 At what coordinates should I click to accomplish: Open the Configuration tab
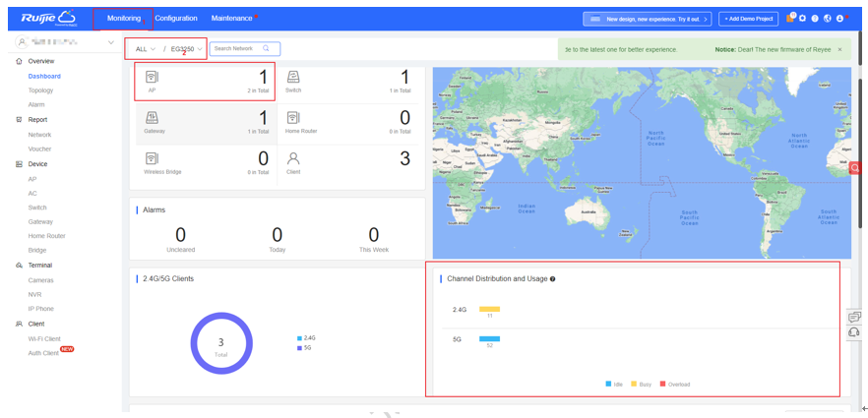coord(176,19)
